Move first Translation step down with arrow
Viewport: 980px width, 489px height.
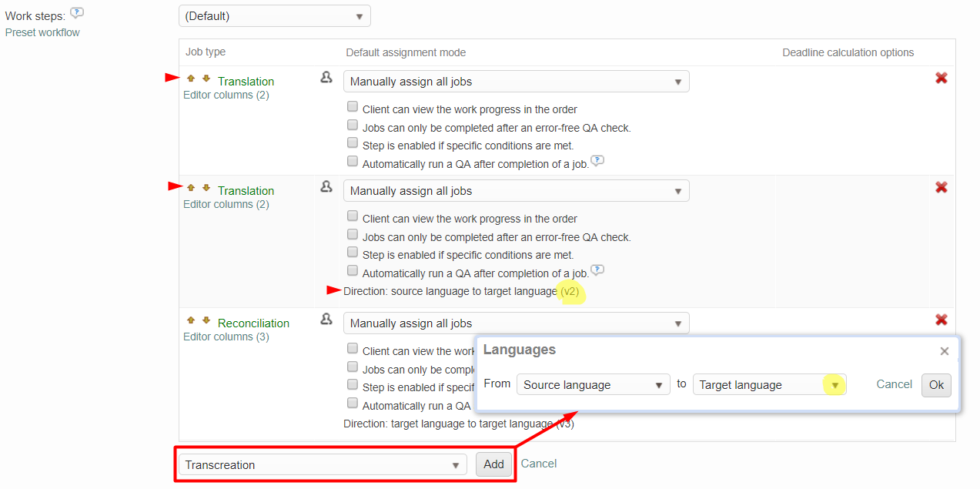pyautogui.click(x=206, y=79)
